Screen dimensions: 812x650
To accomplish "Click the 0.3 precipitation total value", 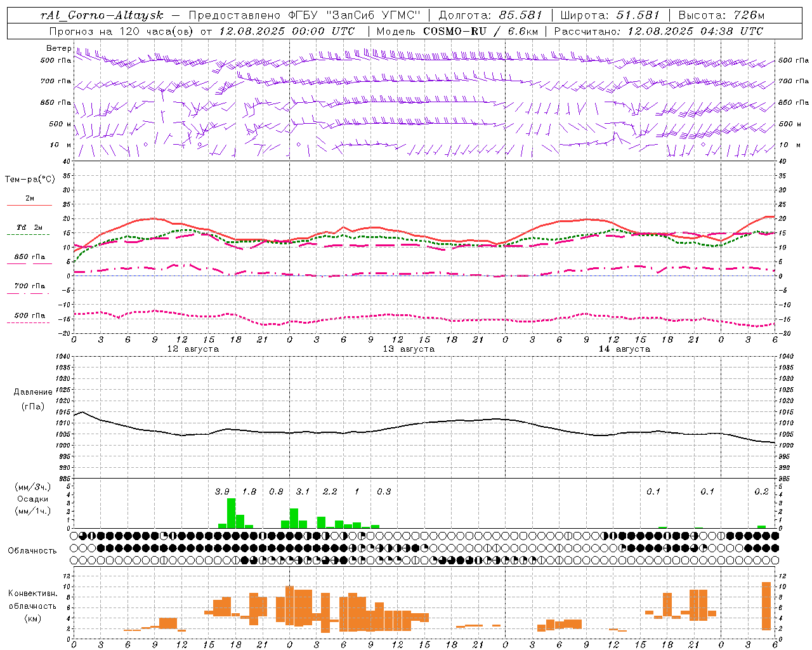I will [x=384, y=491].
